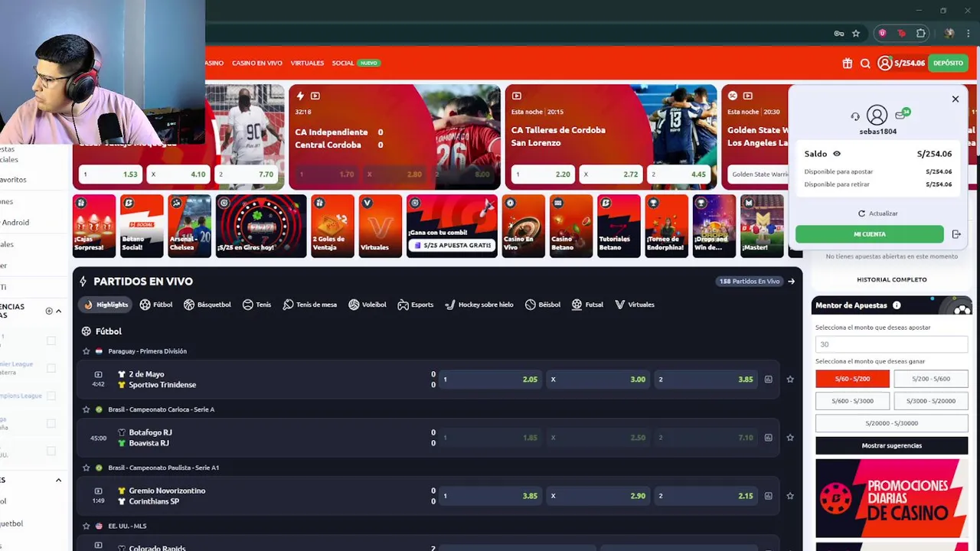The height and width of the screenshot is (551, 980).
Task: Select the Futsal tab
Action: (587, 305)
